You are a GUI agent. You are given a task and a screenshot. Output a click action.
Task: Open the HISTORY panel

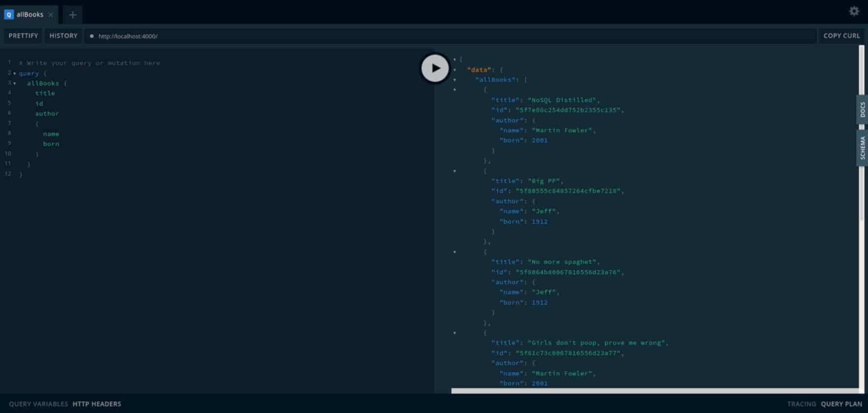pyautogui.click(x=63, y=36)
